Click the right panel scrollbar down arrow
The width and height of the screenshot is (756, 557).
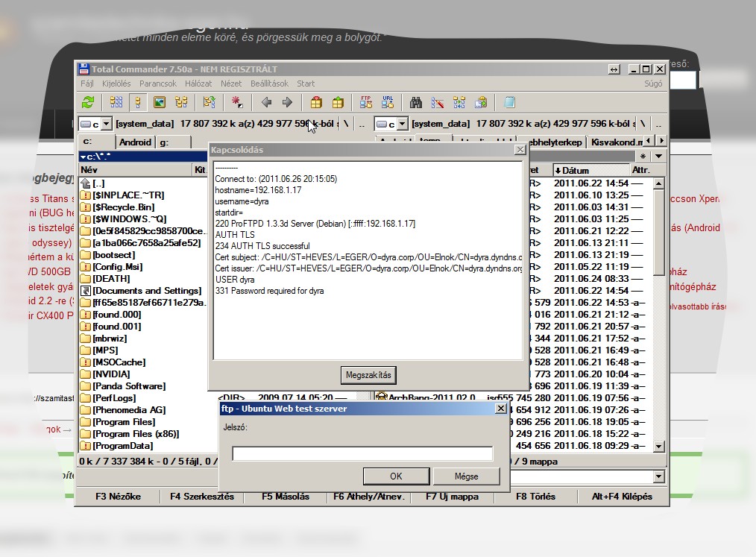point(658,447)
